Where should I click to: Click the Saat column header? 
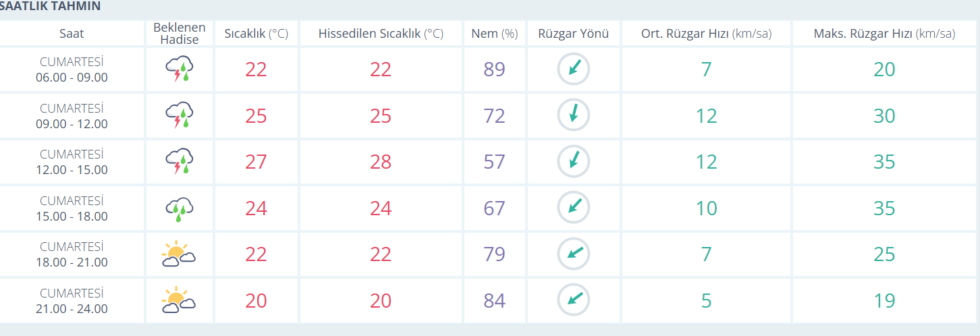(x=72, y=34)
